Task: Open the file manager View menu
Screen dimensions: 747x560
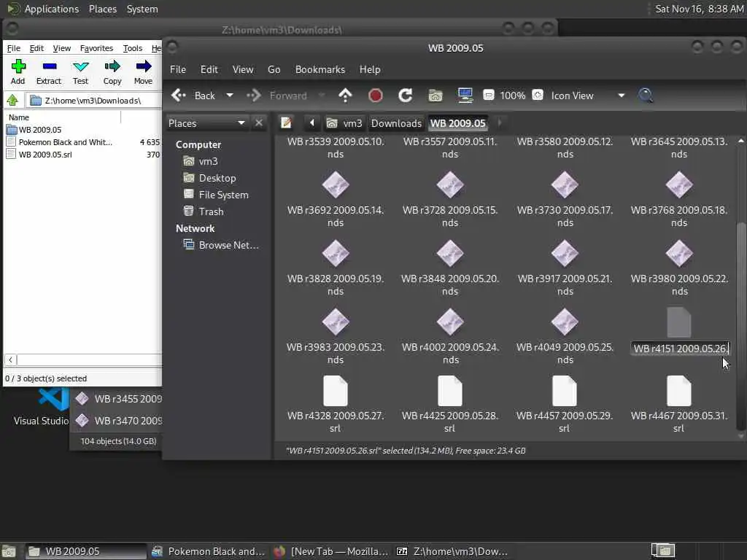Action: (x=243, y=69)
